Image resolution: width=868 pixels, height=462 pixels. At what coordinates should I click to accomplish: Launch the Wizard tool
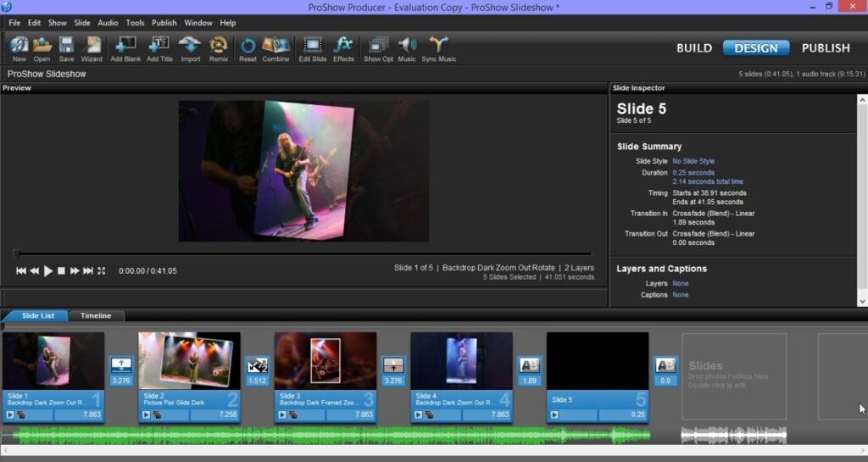pyautogui.click(x=92, y=48)
